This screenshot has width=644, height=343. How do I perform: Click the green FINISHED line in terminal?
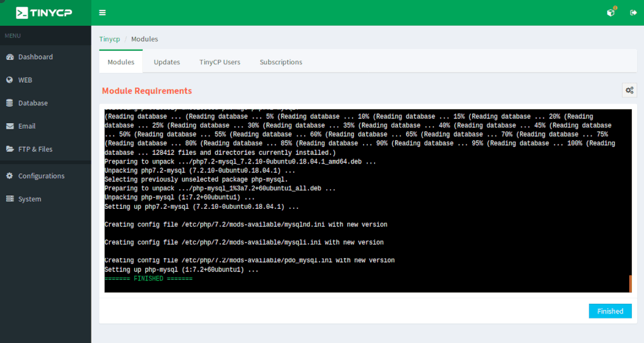tap(148, 279)
